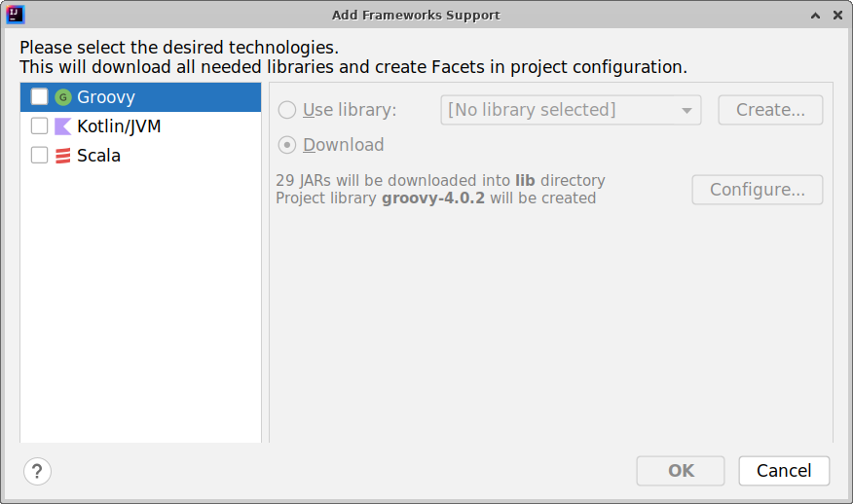Cancel the Add Frameworks Support dialog
853x504 pixels.
point(784,471)
